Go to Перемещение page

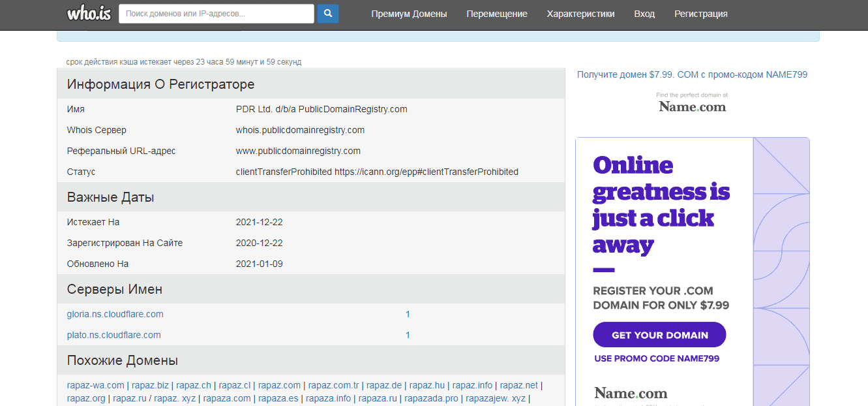click(497, 14)
